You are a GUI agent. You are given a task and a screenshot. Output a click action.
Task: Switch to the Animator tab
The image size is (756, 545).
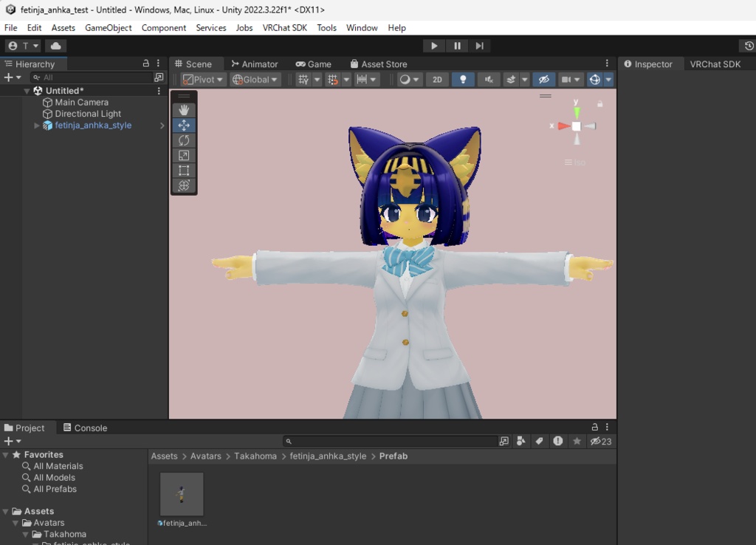tap(255, 64)
